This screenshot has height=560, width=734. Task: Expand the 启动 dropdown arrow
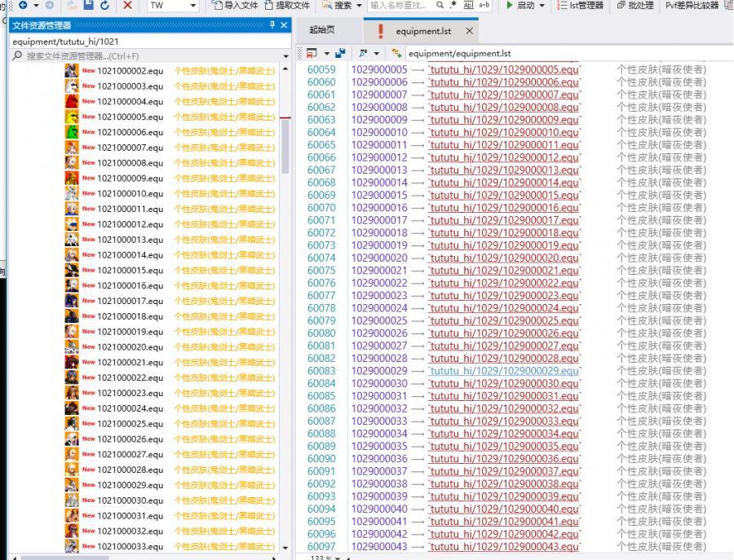pyautogui.click(x=542, y=5)
